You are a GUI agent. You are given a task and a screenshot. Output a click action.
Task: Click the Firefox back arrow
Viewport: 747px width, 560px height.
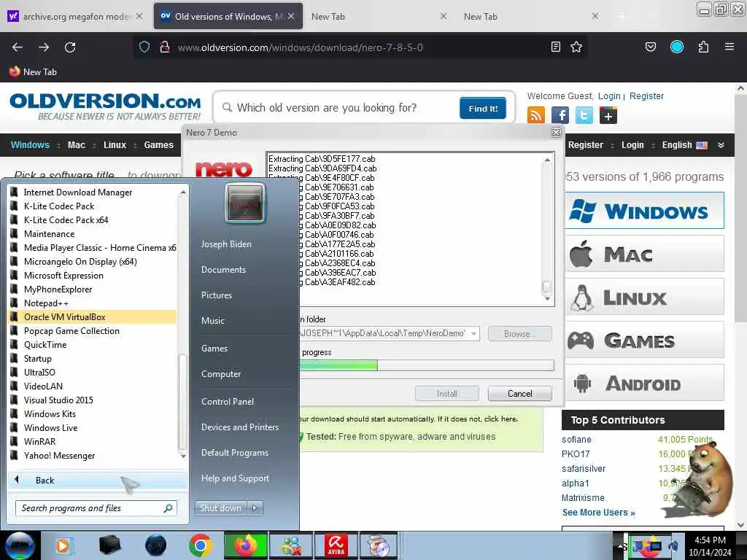[18, 47]
